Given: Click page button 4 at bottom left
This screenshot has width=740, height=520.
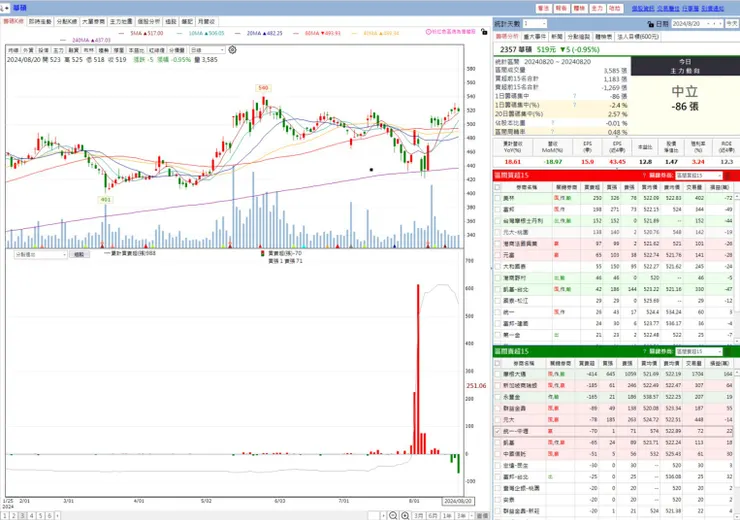Looking at the screenshot, I should tap(32, 516).
